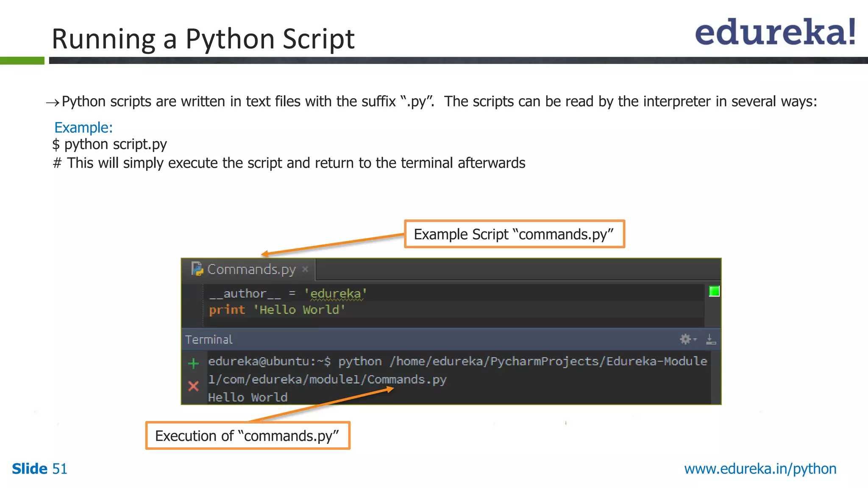Click the '# This will simply execute' comment line

tap(289, 163)
